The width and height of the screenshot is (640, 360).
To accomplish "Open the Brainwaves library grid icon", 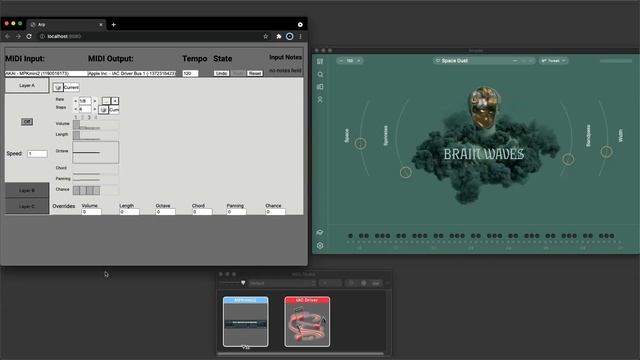I will (x=320, y=61).
